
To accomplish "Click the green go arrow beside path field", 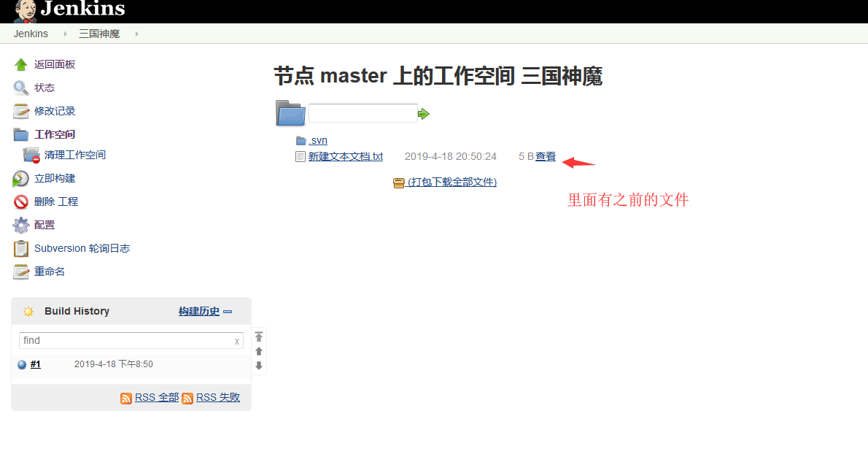I will click(424, 114).
